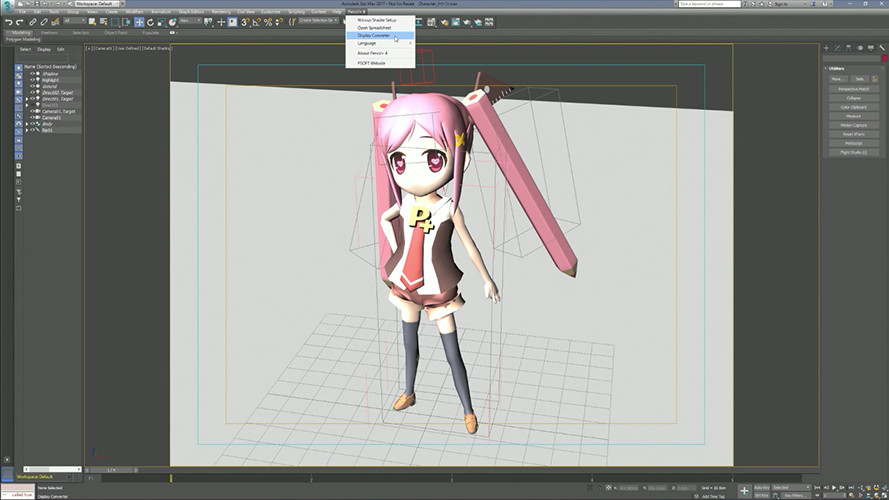Activate the Select Object tool icon

click(x=92, y=22)
